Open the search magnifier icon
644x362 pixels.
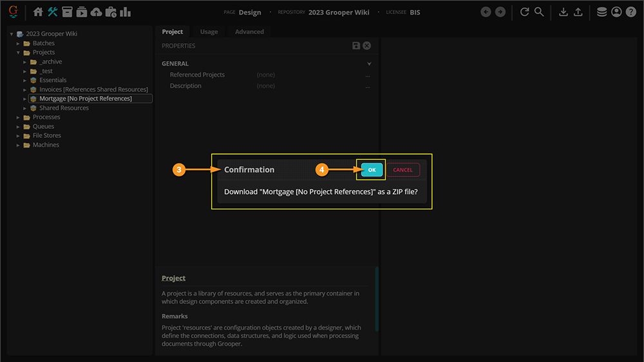point(539,12)
